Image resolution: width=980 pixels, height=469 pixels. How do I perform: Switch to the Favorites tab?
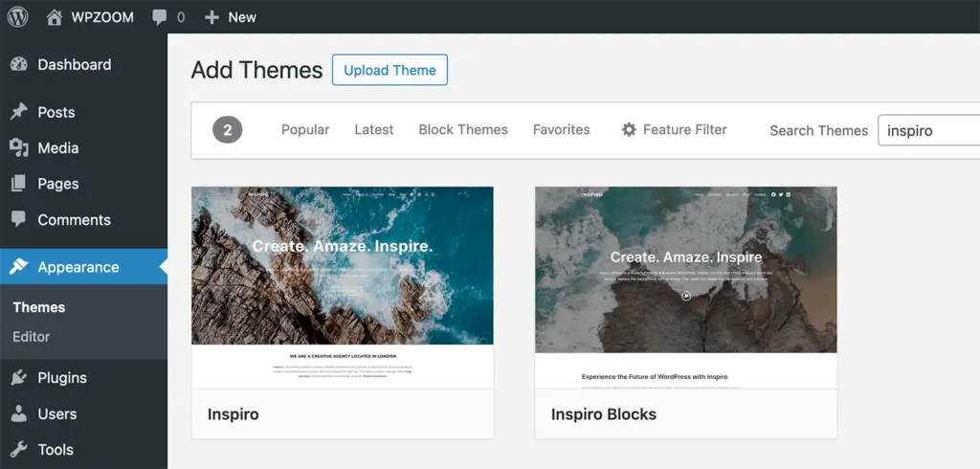tap(561, 129)
